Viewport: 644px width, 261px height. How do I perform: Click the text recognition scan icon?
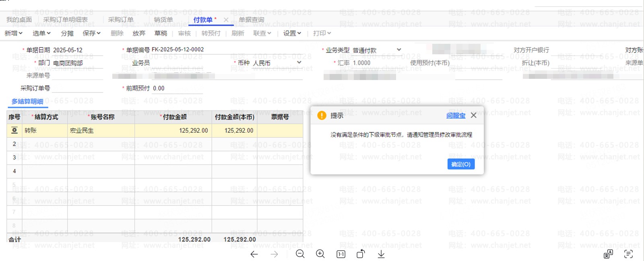(628, 254)
